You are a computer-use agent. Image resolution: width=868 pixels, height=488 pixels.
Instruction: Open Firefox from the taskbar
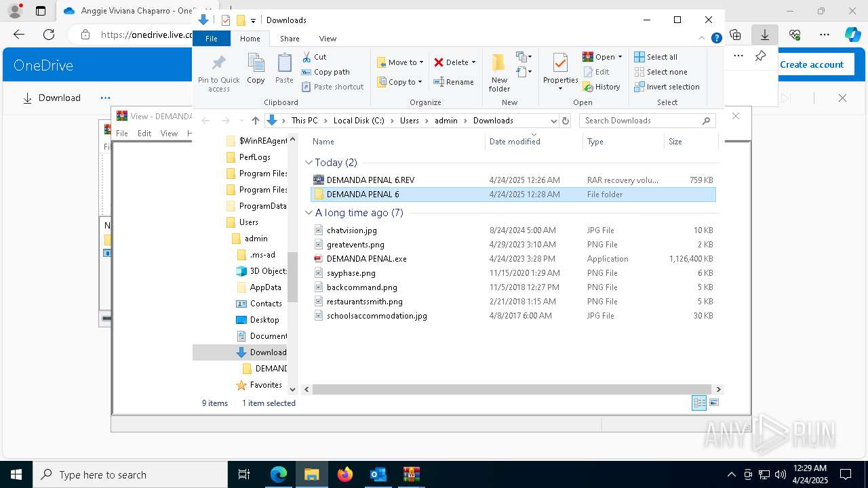click(344, 474)
